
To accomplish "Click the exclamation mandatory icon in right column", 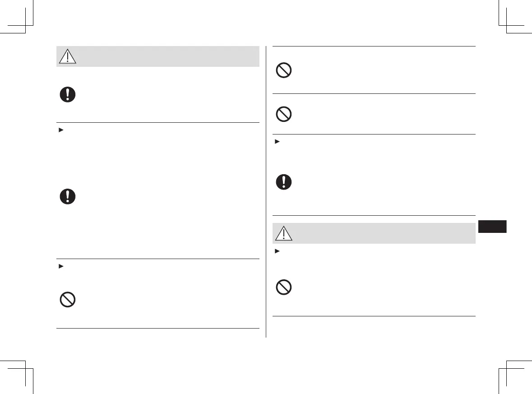I will coord(284,182).
